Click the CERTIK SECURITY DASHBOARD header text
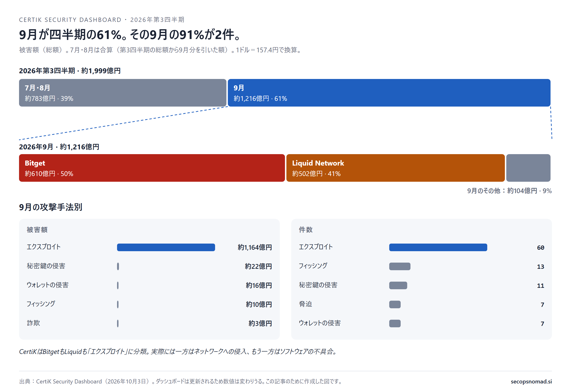The width and height of the screenshot is (571, 392). click(x=102, y=20)
